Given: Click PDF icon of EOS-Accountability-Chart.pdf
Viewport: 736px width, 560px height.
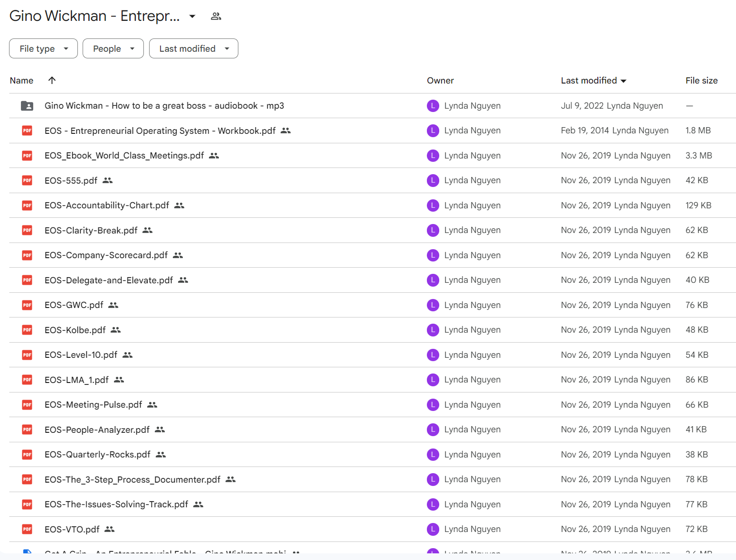Looking at the screenshot, I should click(x=27, y=205).
